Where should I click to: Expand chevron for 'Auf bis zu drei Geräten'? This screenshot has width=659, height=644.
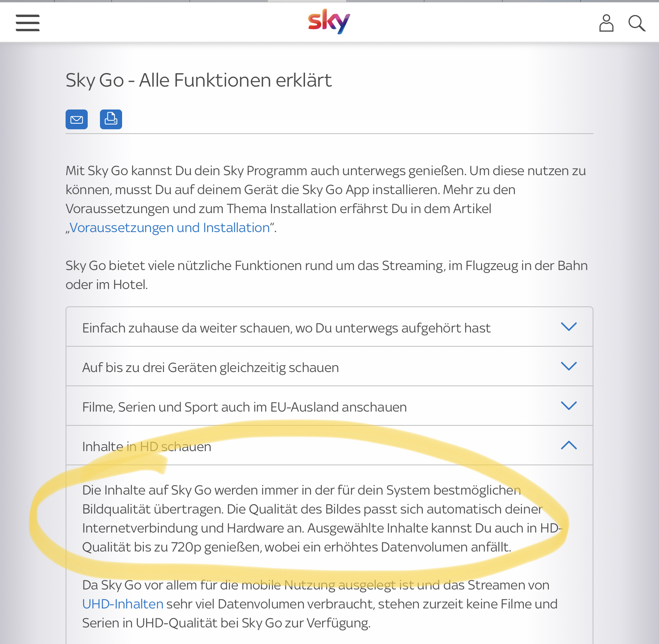point(569,366)
